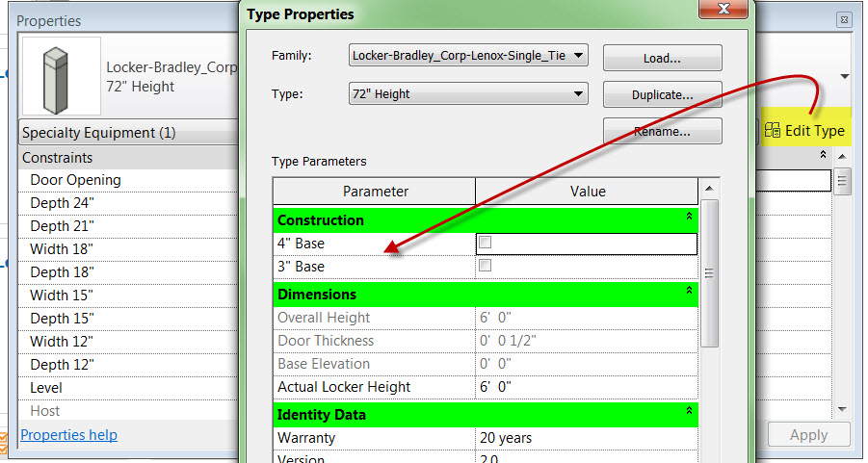This screenshot has height=463, width=868.
Task: Click the Door Thickness parameter row
Action: [486, 342]
